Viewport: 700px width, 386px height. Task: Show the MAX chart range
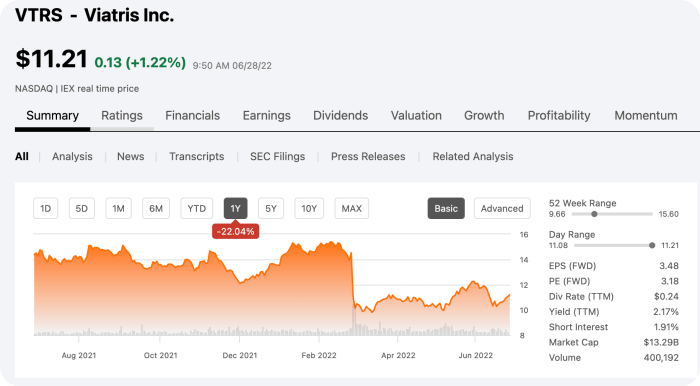coord(352,208)
